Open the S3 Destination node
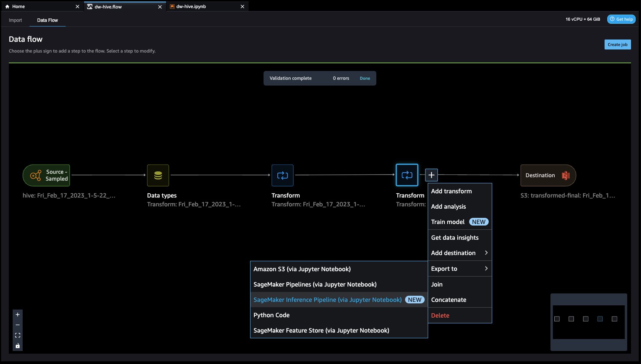Image resolution: width=641 pixels, height=364 pixels. [x=548, y=175]
